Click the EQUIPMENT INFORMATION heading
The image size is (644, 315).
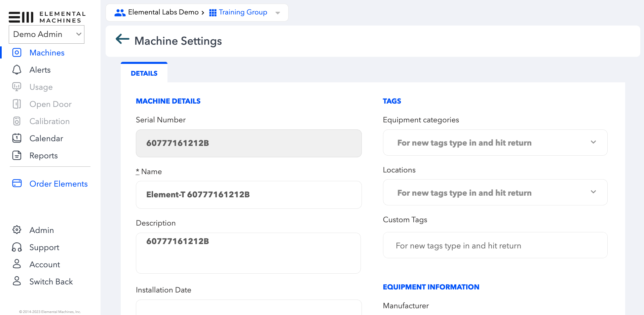tap(431, 287)
